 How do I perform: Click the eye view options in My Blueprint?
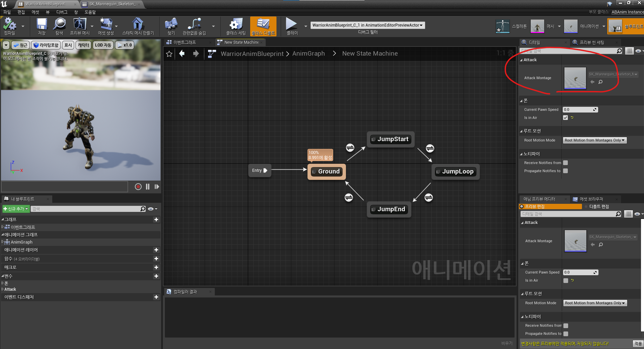(x=152, y=209)
